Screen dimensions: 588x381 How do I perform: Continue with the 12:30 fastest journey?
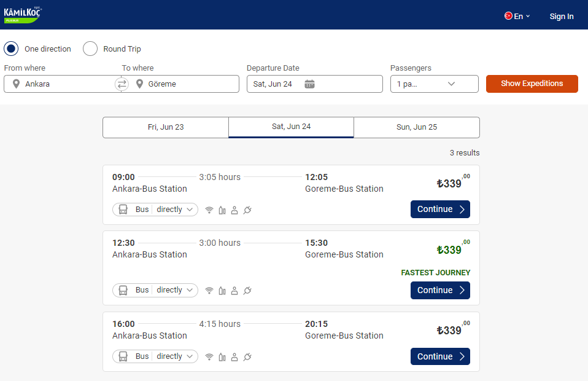click(x=440, y=290)
